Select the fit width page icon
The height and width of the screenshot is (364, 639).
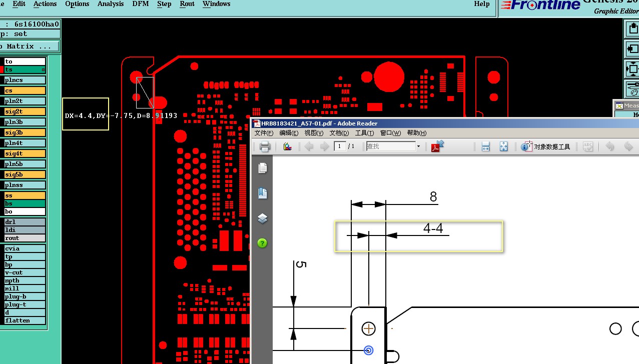click(x=485, y=146)
